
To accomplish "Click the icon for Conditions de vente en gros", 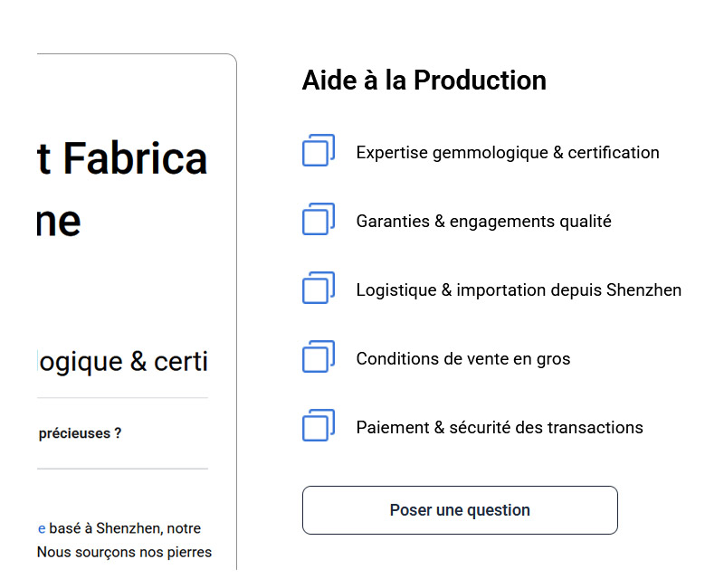I will pos(318,356).
